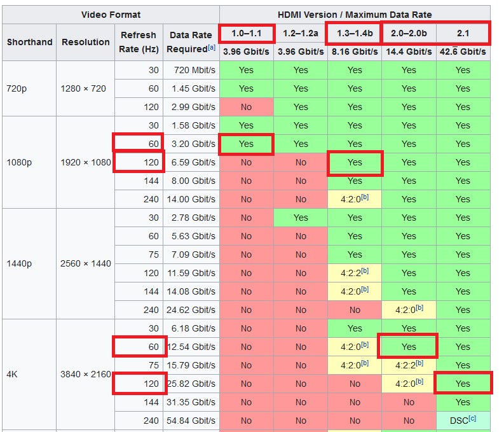The height and width of the screenshot is (432, 504).
Task: Select the 2.1 HDMI version header
Action: click(463, 34)
